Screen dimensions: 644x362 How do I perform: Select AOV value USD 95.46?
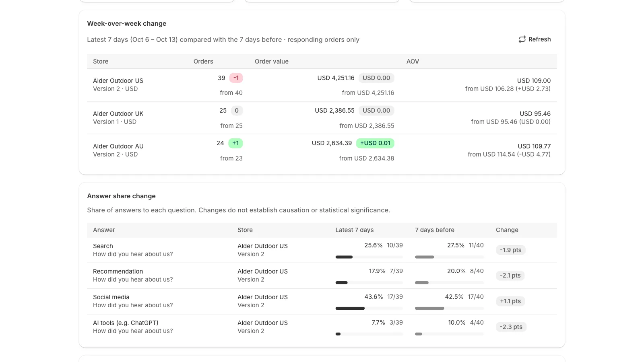tap(535, 114)
